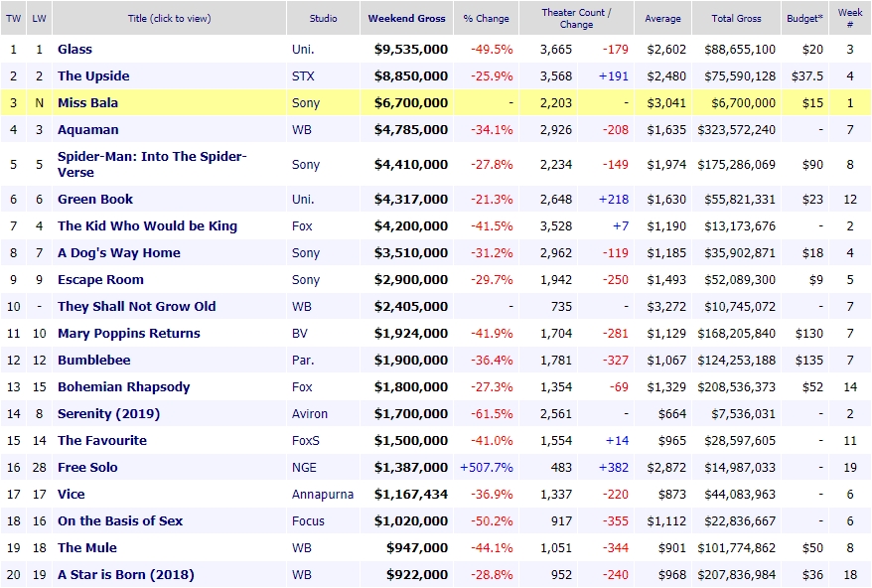Select the +218 theater change value
The image size is (872, 588).
coord(614,200)
